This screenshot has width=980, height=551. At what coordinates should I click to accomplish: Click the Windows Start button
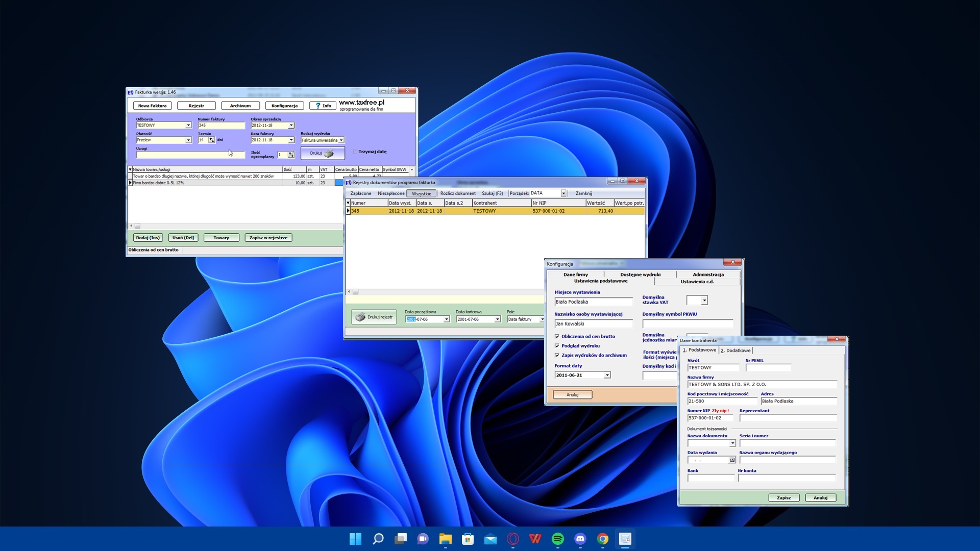coord(355,539)
